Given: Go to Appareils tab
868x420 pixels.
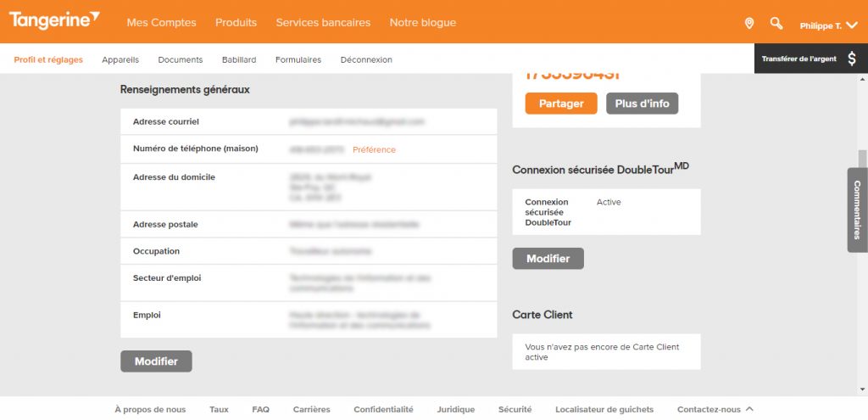Looking at the screenshot, I should [120, 60].
